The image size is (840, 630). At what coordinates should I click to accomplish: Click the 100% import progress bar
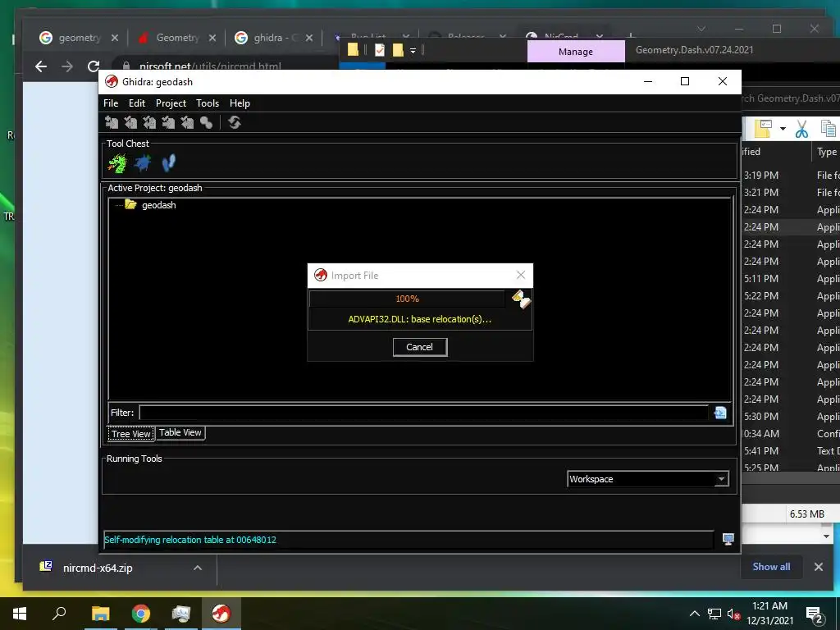(x=407, y=299)
